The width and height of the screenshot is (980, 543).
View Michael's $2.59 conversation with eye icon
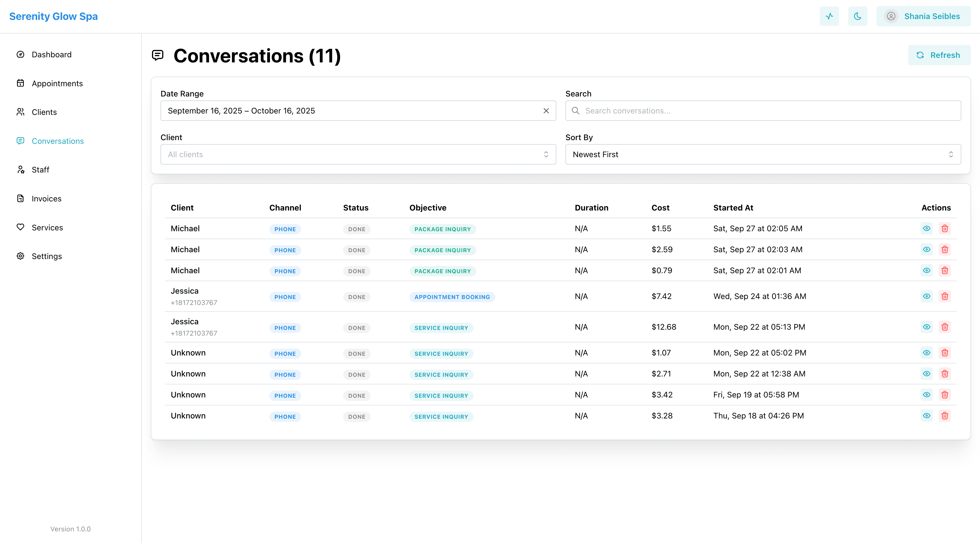tap(926, 250)
